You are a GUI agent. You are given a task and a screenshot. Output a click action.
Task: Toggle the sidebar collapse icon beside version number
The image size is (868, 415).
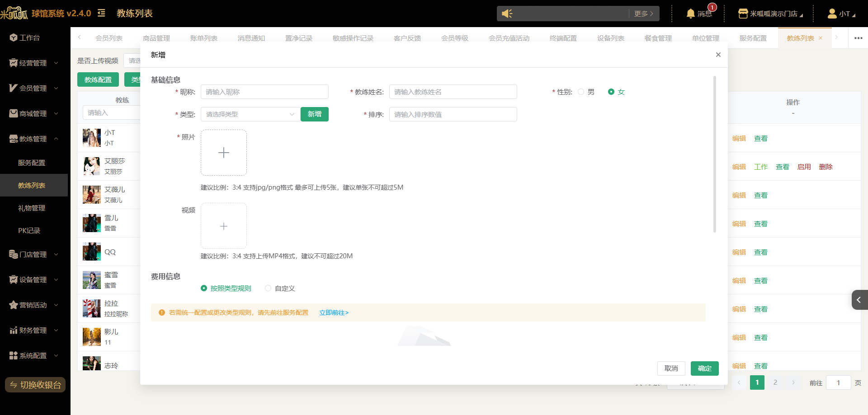point(101,13)
